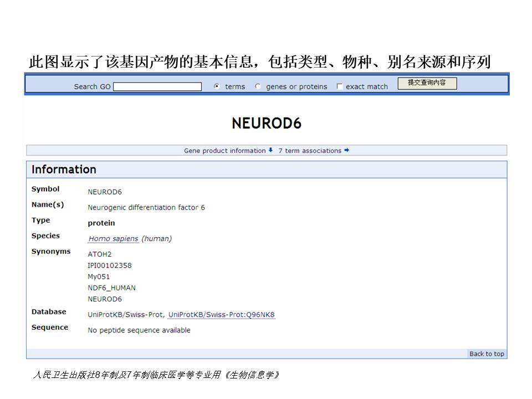Click the "Information" section header
Screen dimensions: 532x399
pyautogui.click(x=64, y=170)
